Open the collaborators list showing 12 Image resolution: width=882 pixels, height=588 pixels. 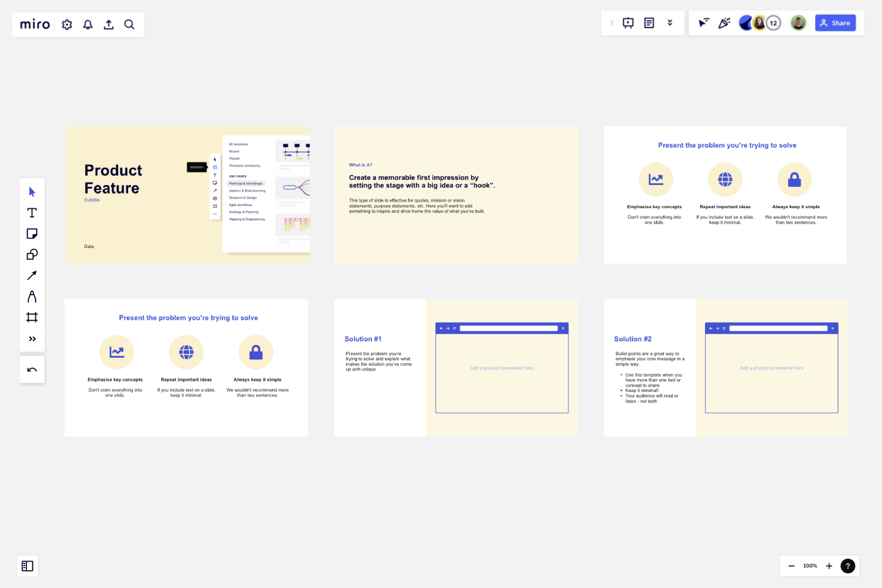(x=773, y=23)
